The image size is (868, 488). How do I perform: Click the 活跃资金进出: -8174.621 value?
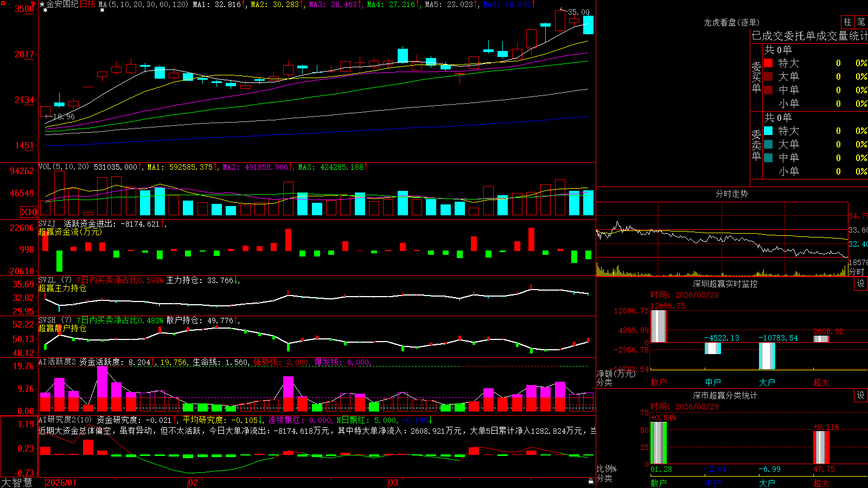tap(112, 223)
